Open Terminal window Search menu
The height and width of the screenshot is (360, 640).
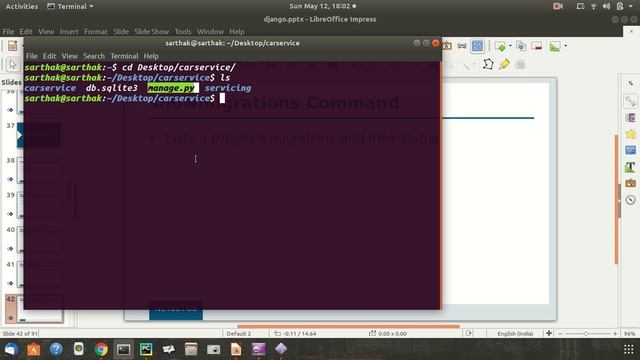pyautogui.click(x=94, y=56)
